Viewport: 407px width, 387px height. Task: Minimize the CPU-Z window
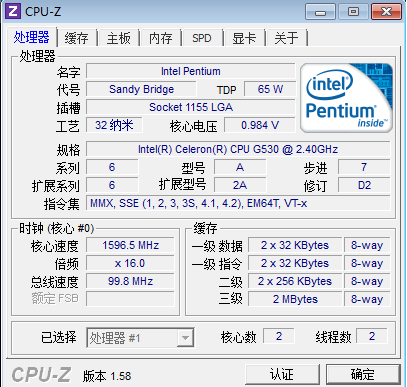[x=320, y=12]
